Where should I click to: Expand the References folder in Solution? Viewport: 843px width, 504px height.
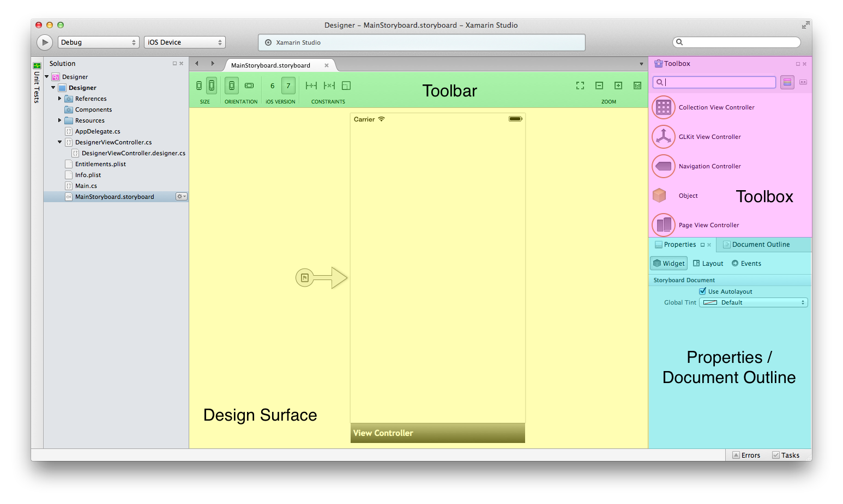[60, 99]
